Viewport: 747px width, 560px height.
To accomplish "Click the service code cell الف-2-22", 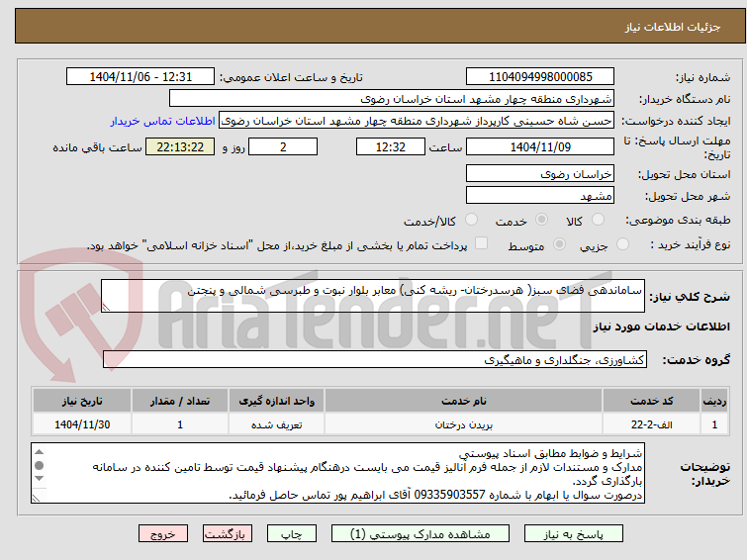I will click(651, 424).
